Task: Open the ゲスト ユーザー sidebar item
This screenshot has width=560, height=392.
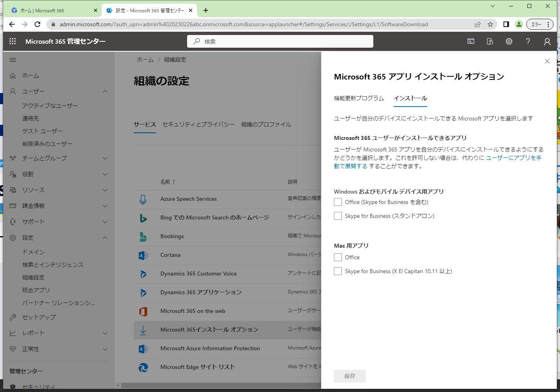Action: [x=43, y=131]
